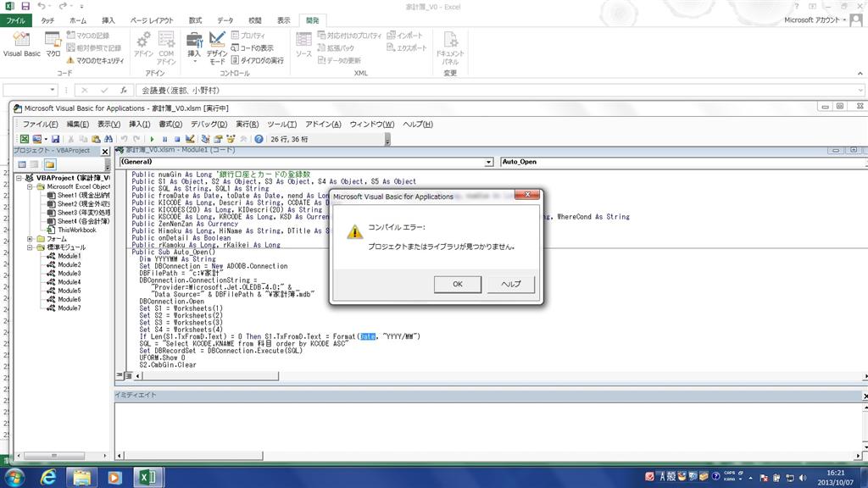Click View Object icon in project panel
Image resolution: width=868 pixels, height=488 pixels.
(x=34, y=164)
